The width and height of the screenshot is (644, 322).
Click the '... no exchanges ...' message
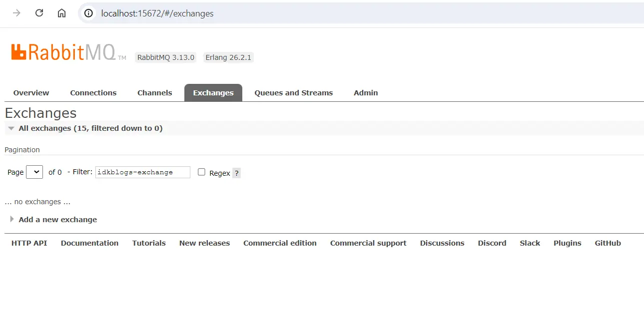pyautogui.click(x=37, y=202)
